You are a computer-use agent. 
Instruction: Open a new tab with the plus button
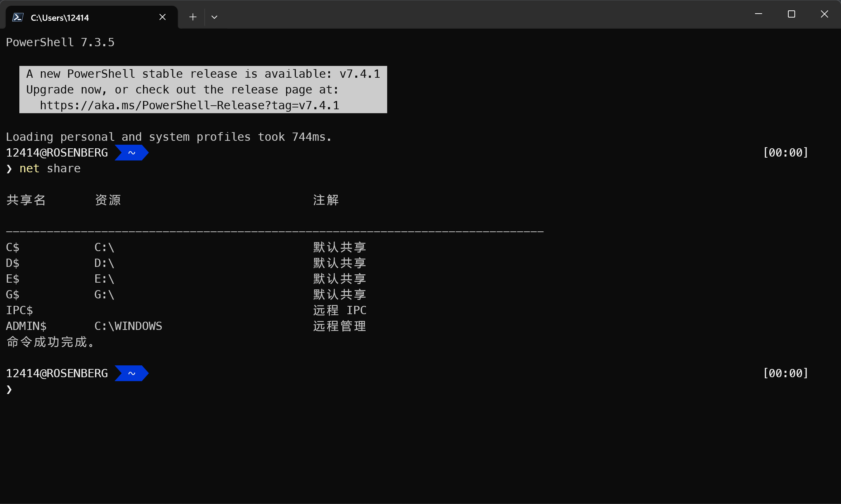point(193,17)
